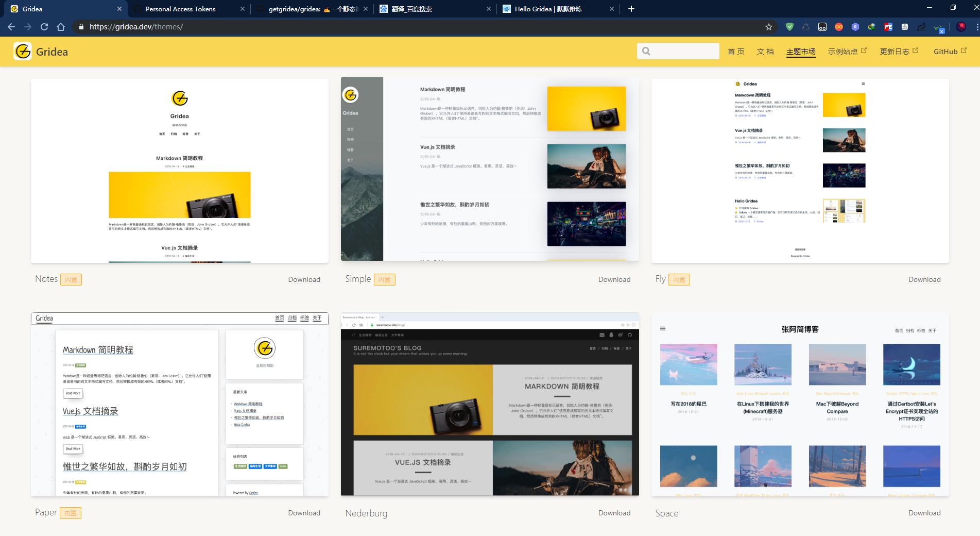Download the Paper theme
This screenshot has height=536, width=980.
pos(304,513)
